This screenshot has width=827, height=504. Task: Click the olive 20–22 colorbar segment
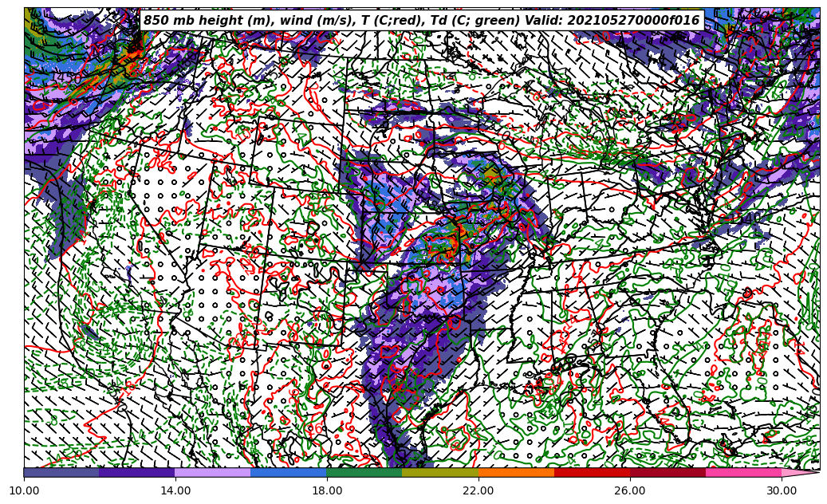click(440, 472)
